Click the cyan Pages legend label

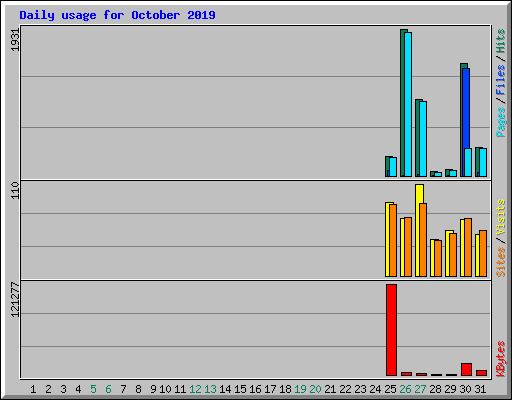(501, 122)
